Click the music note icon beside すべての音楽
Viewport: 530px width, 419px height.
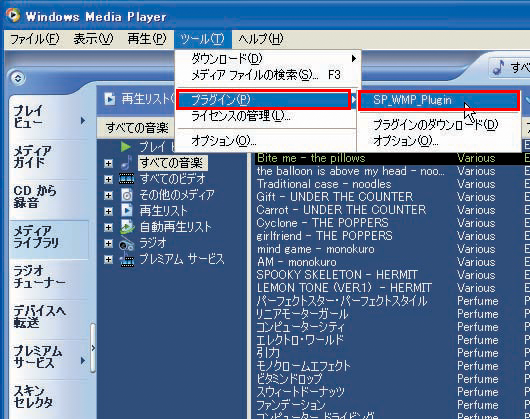[127, 163]
